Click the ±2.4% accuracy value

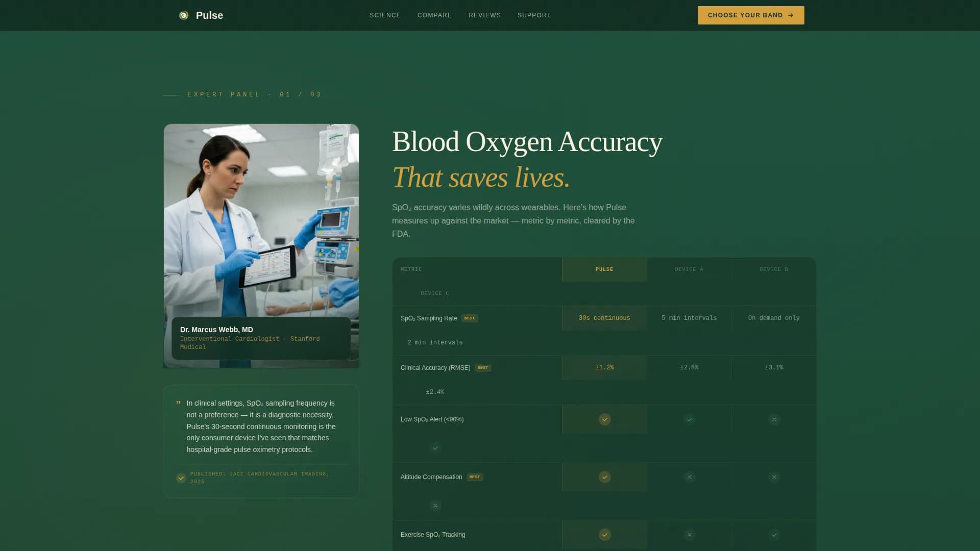pos(435,392)
